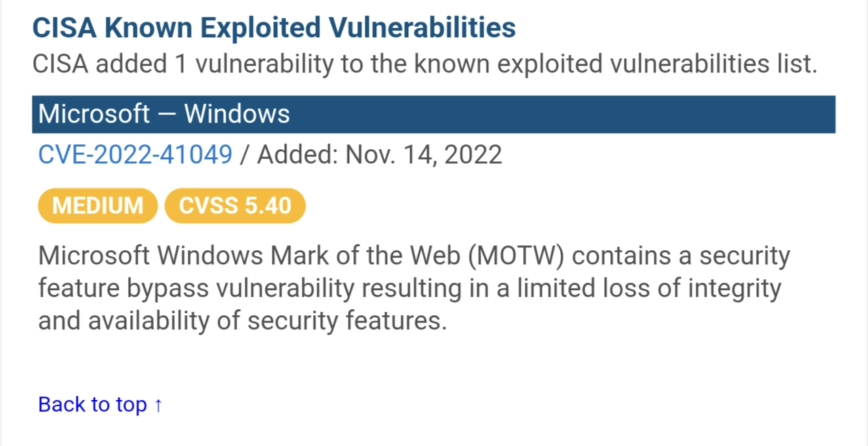Open the CVE-2022-41049 link
The width and height of the screenshot is (868, 446).
pos(135,155)
